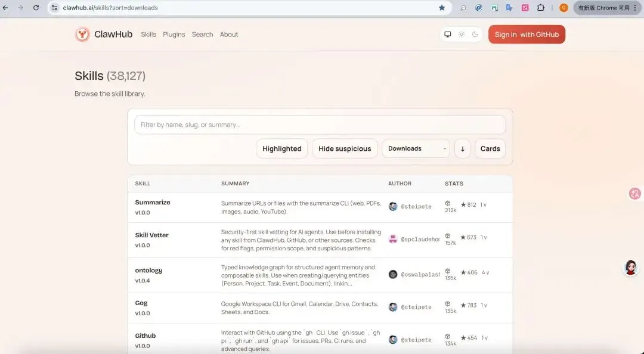Click Sign in with GitHub button
Viewport: 644px width, 354px height.
527,35
